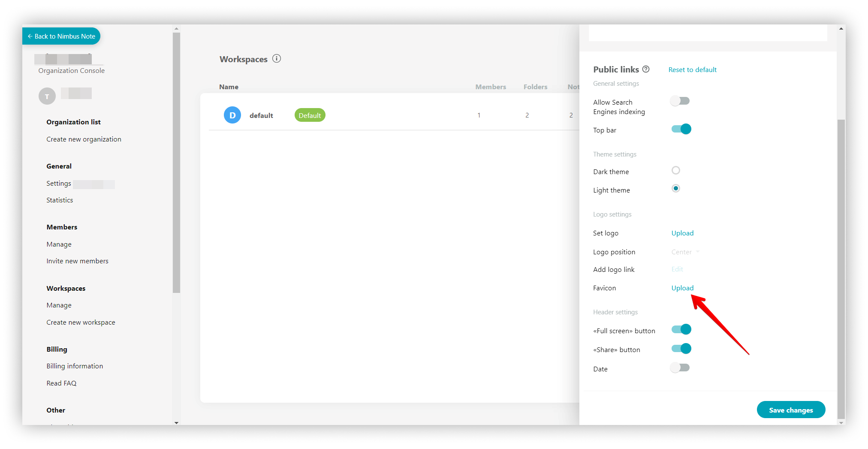Click Edit next to Add logo link

[677, 269]
